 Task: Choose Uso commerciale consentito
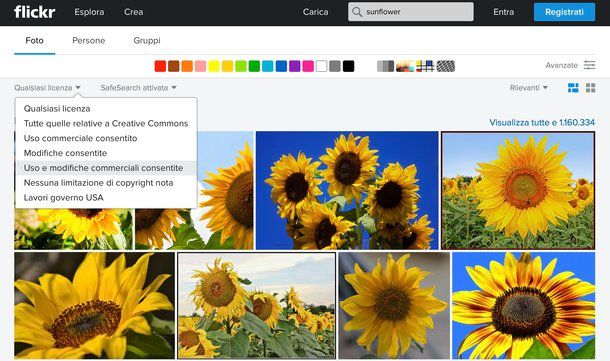tap(106, 138)
